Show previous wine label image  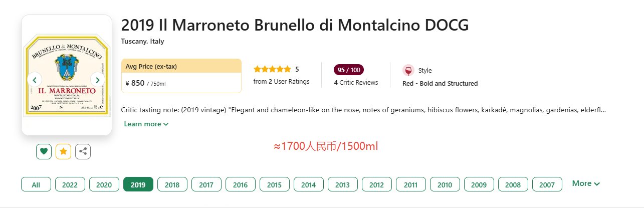pyautogui.click(x=35, y=80)
